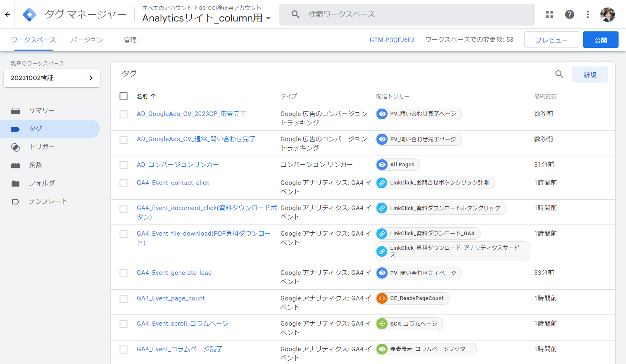Screen dimensions: 626x364
Task: Click link icon of LinkClick_資料ダウンロードボタンクリック trigger
Action: point(382,208)
